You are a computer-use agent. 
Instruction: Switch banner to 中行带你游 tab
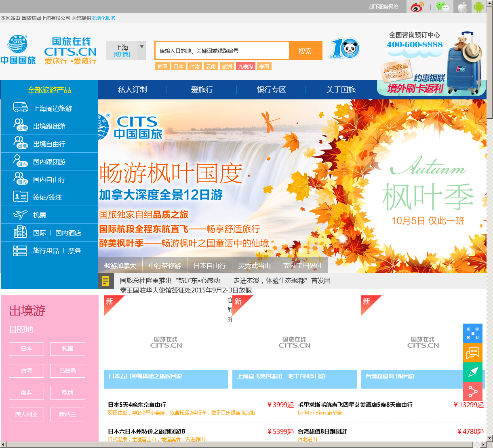(x=165, y=265)
